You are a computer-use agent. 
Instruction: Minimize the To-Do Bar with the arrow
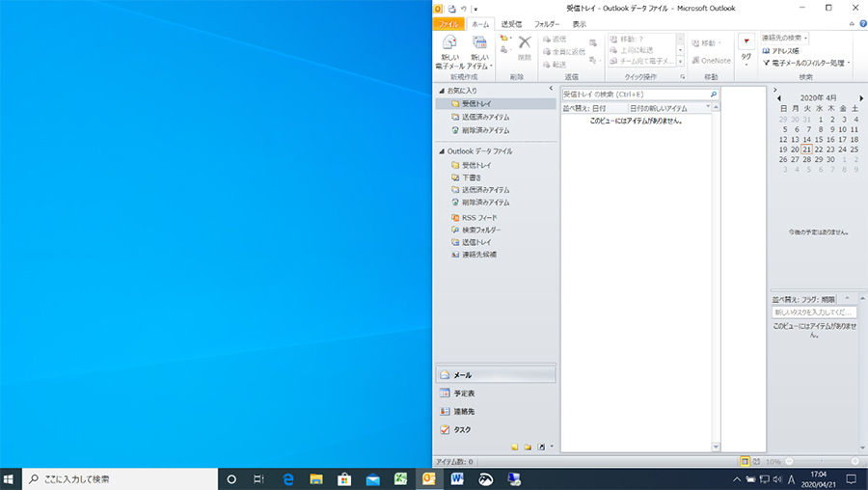pos(775,89)
